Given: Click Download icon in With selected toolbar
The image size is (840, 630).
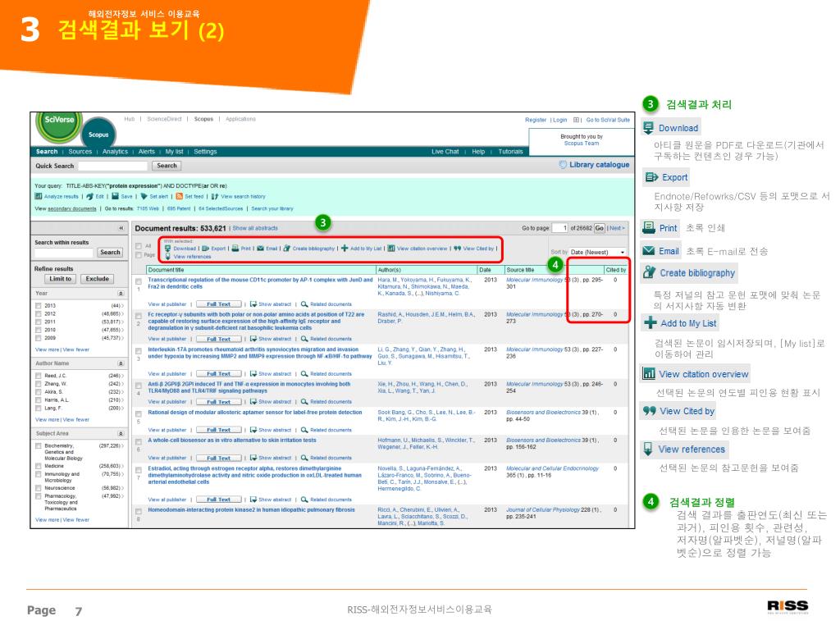Looking at the screenshot, I should tap(167, 249).
